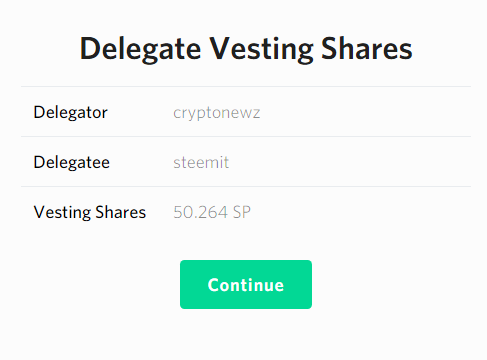Screen dimensions: 487x360
Task: Click the Delegator field label
Action: click(70, 112)
